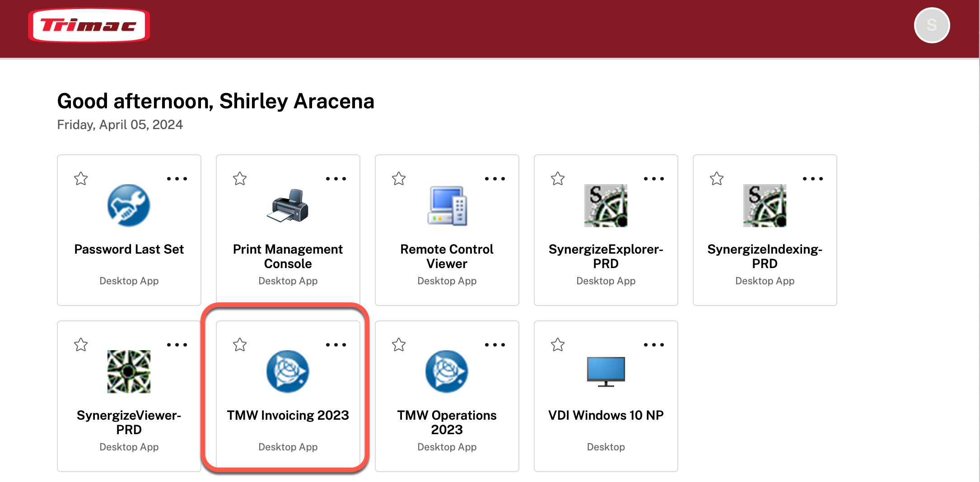Click the Remote Control Viewer title
The width and height of the screenshot is (980, 482).
coord(447,256)
